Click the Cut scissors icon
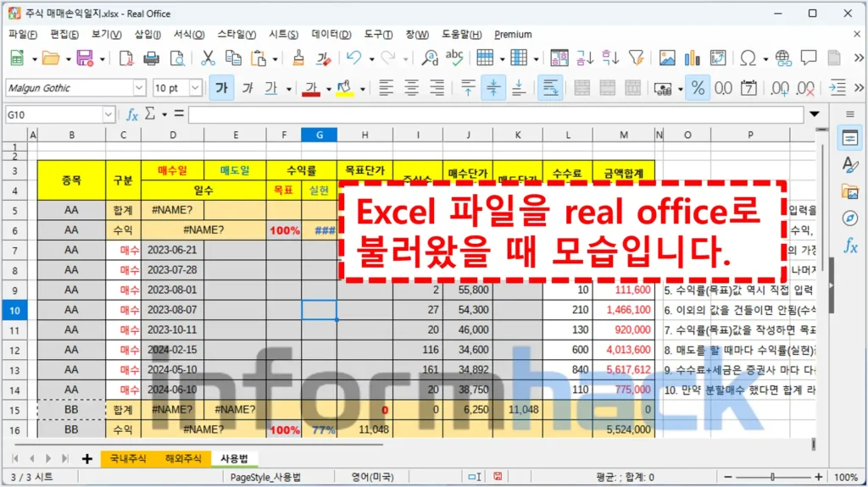The height and width of the screenshot is (487, 868). pos(208,58)
